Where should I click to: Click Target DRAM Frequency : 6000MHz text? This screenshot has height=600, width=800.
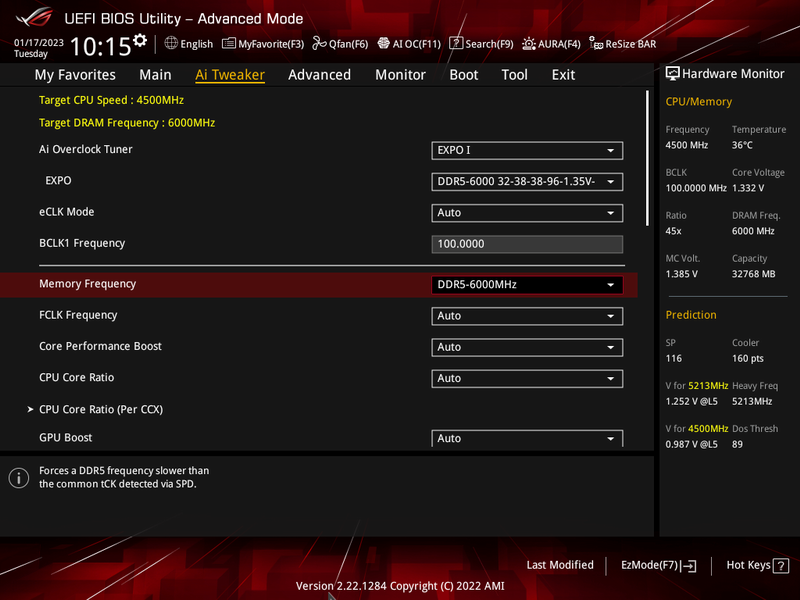click(127, 123)
